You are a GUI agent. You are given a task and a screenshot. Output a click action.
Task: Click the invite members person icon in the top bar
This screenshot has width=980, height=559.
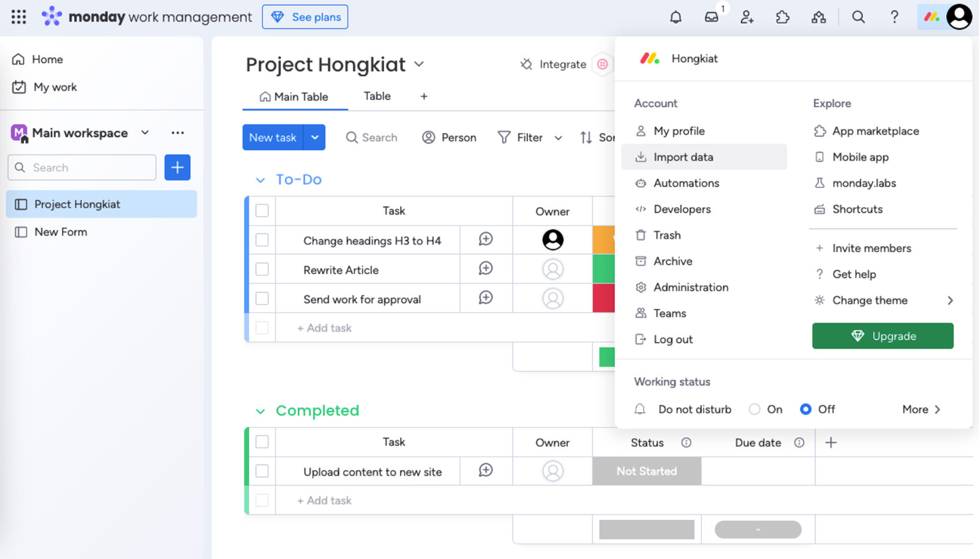(747, 17)
